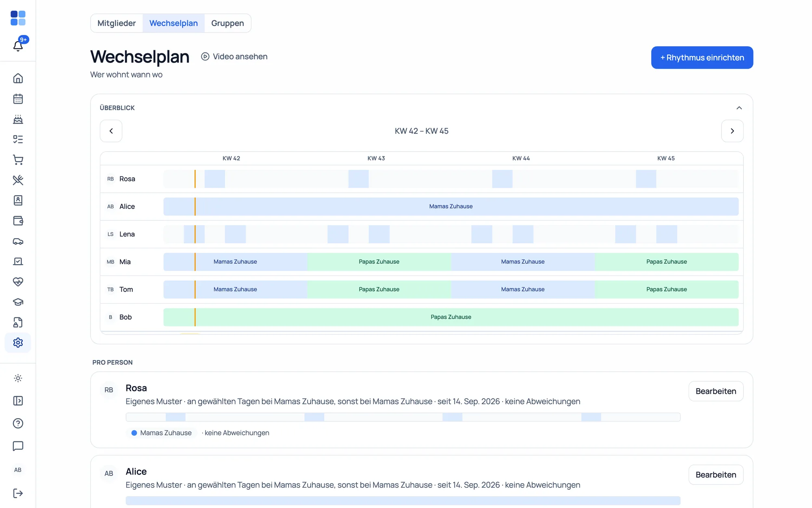Open notifications bell with 9+ badge

(18, 46)
